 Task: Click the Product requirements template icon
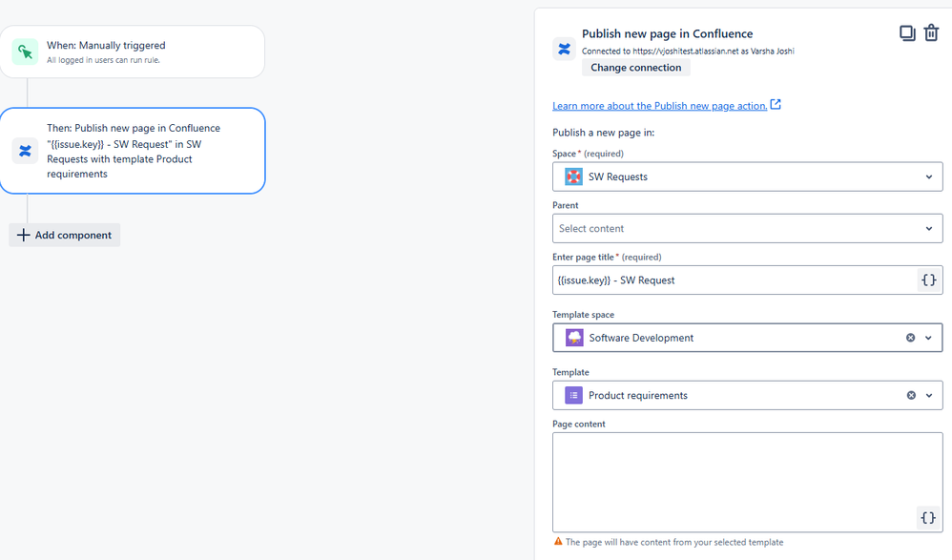(x=573, y=395)
